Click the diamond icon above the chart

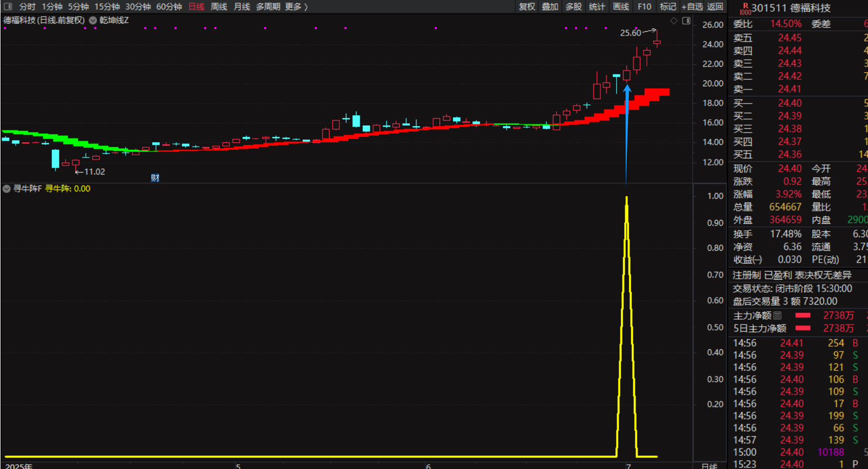point(674,20)
